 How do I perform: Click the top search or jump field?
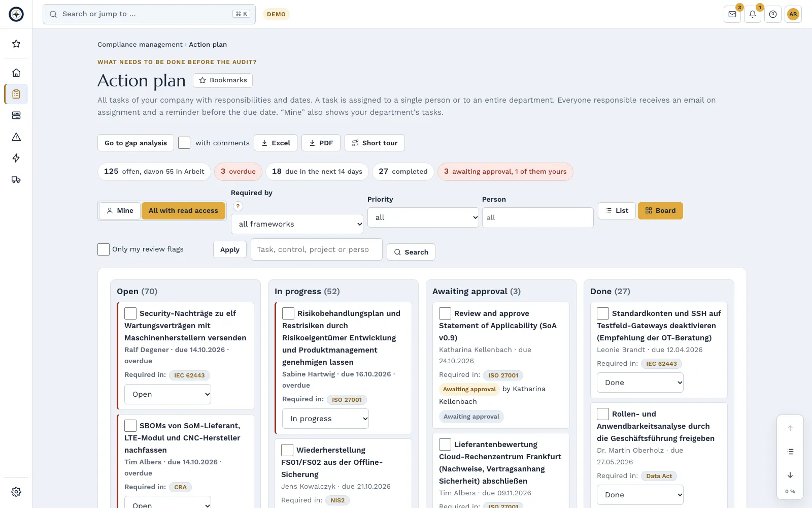[x=149, y=14]
